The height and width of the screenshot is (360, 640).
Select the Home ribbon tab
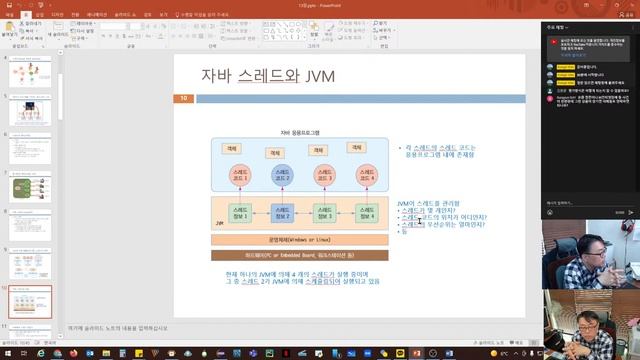tap(26, 15)
